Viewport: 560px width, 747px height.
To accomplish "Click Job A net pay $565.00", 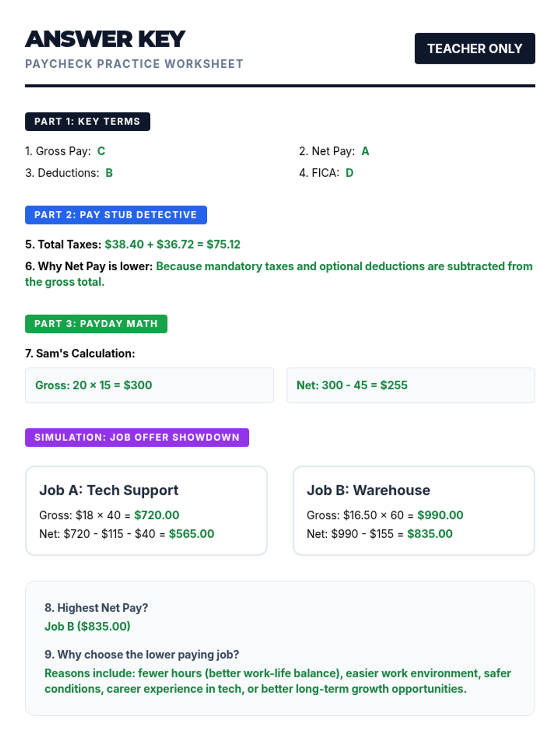I will pyautogui.click(x=191, y=534).
